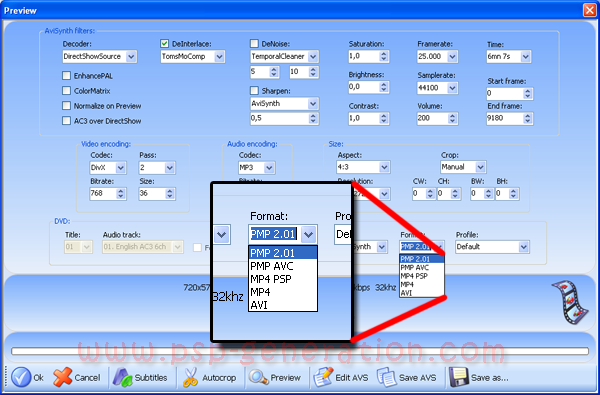600x395 pixels.
Task: Click the Preview magnifier button
Action: [x=274, y=378]
